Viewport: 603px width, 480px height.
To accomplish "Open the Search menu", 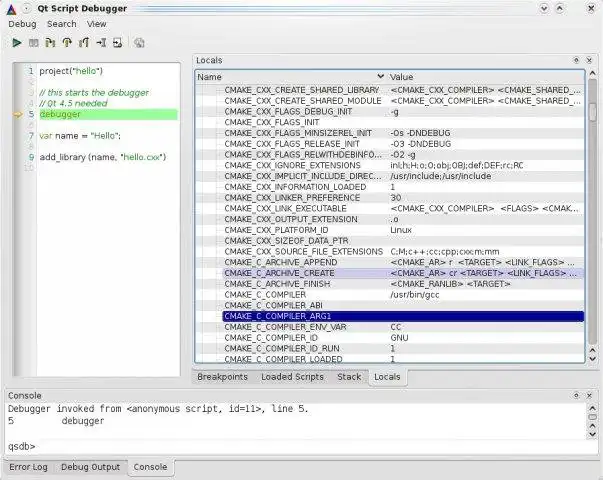I will (62, 24).
